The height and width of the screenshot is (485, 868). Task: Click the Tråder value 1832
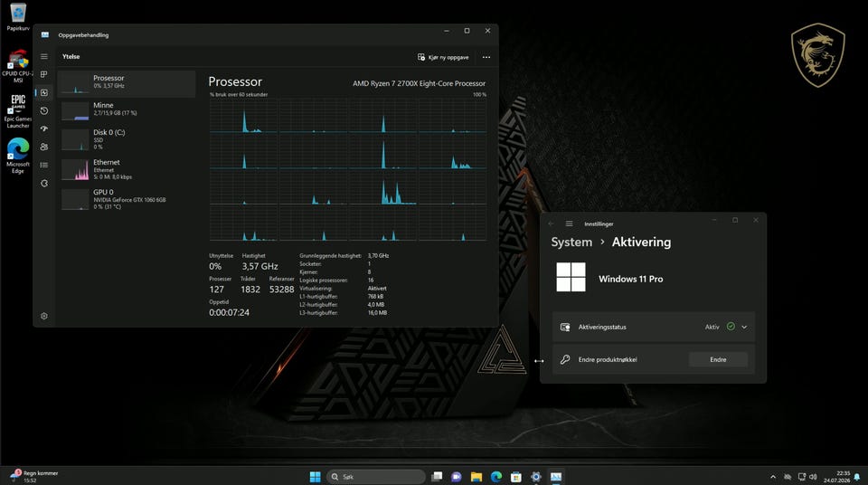(x=250, y=290)
